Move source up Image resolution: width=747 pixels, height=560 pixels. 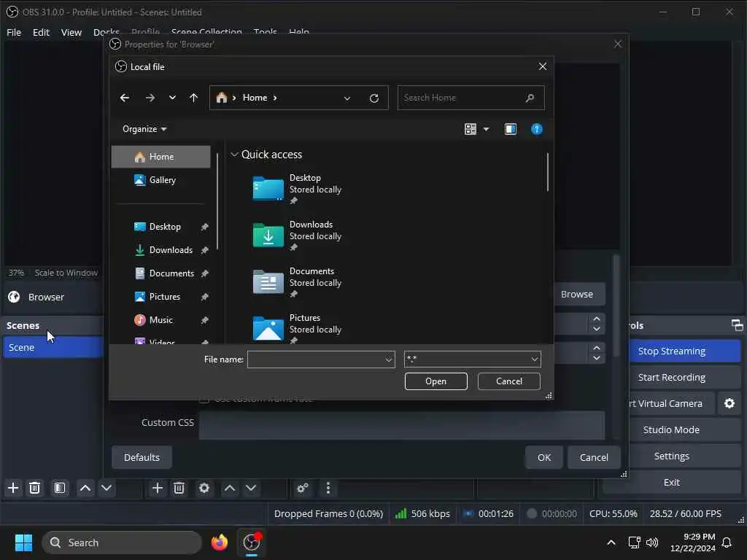pyautogui.click(x=230, y=488)
